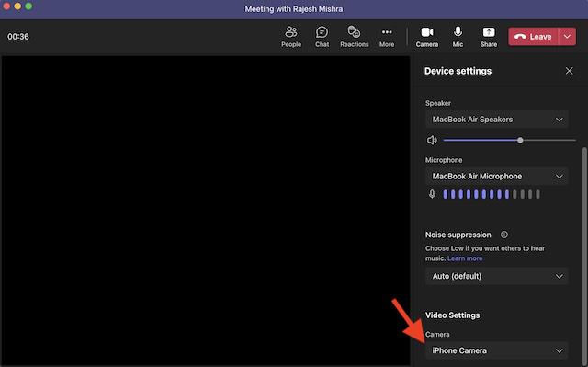Close the Device settings panel
The height and width of the screenshot is (367, 588).
(569, 71)
